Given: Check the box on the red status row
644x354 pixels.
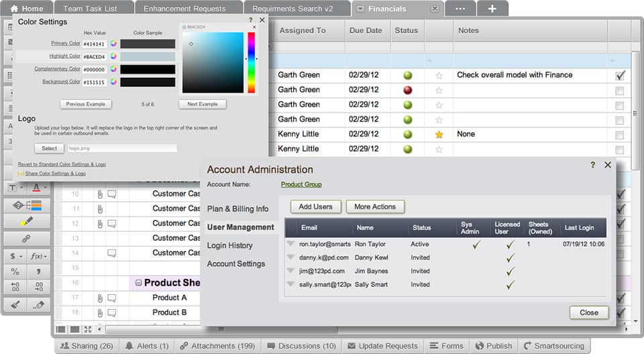Looking at the screenshot, I should 620,91.
